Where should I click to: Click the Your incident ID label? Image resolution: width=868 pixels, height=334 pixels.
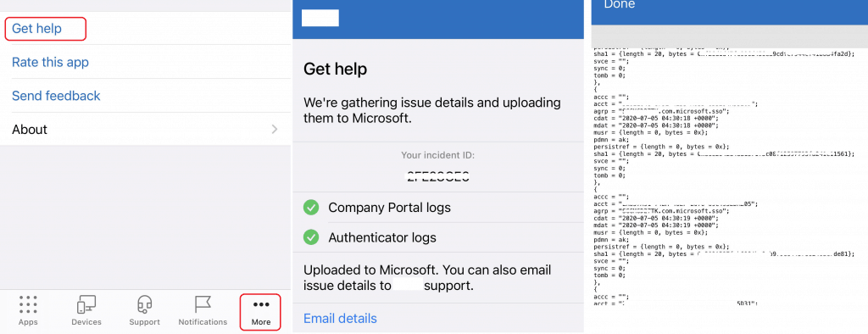pos(438,156)
